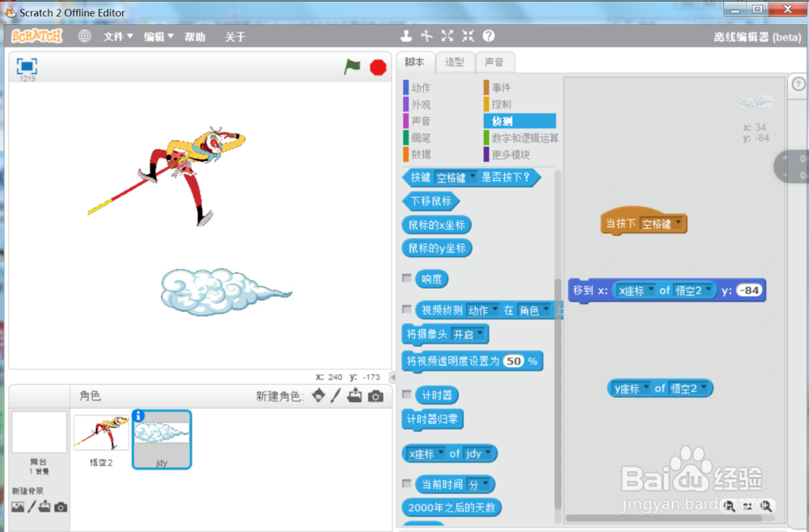Click the green flag to start
This screenshot has width=809, height=532.
[353, 67]
